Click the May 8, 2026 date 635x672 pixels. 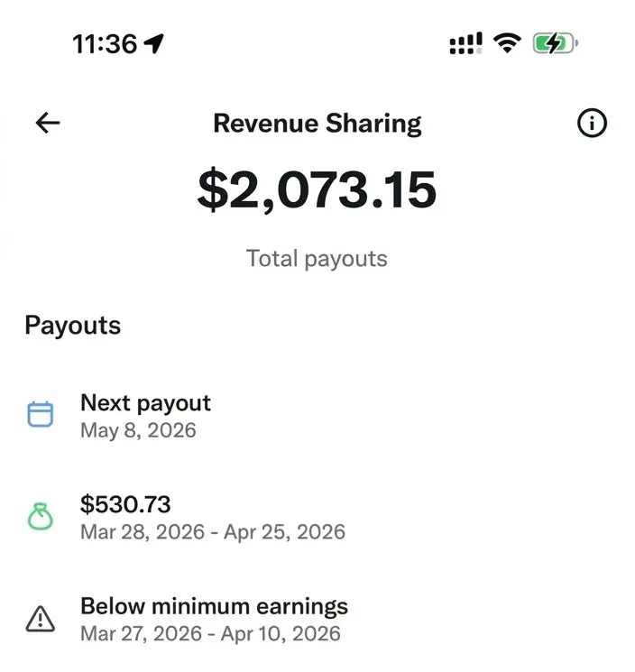point(138,430)
